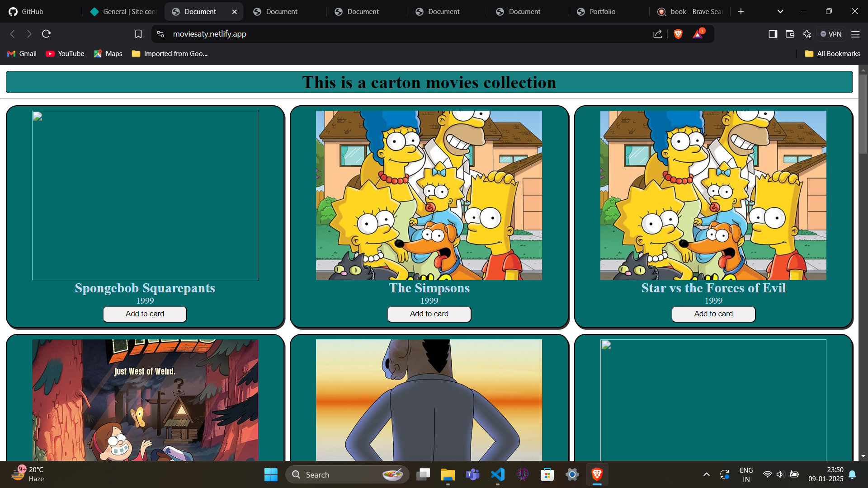868x488 pixels.
Task: Open the volume speaker tray icon
Action: (780, 474)
